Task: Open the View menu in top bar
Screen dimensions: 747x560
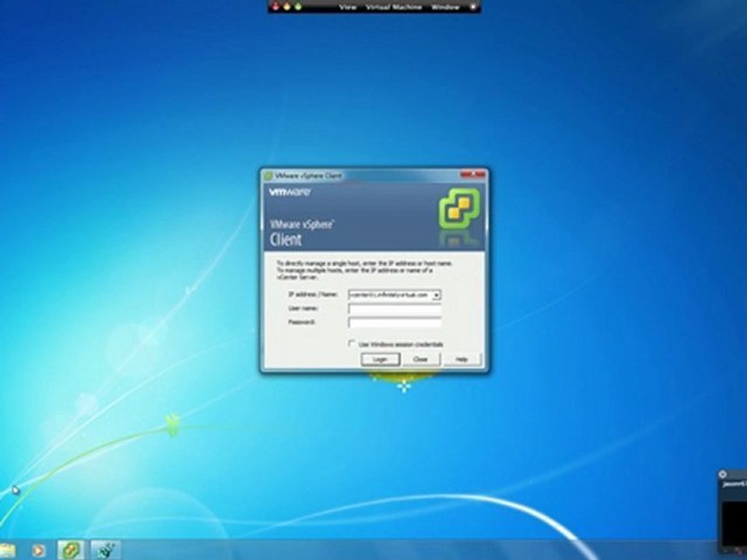Action: click(x=348, y=7)
